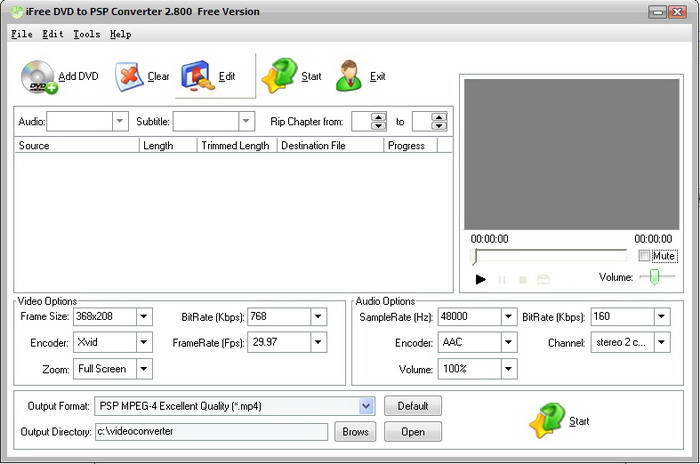Click the Add DVD disc icon
Viewport: 700px width, 464px height.
[39, 77]
